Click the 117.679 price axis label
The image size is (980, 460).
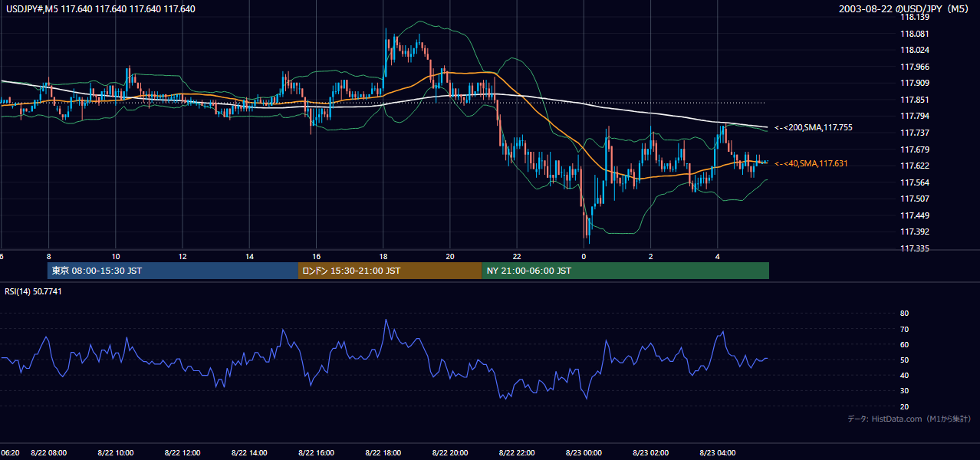point(916,149)
